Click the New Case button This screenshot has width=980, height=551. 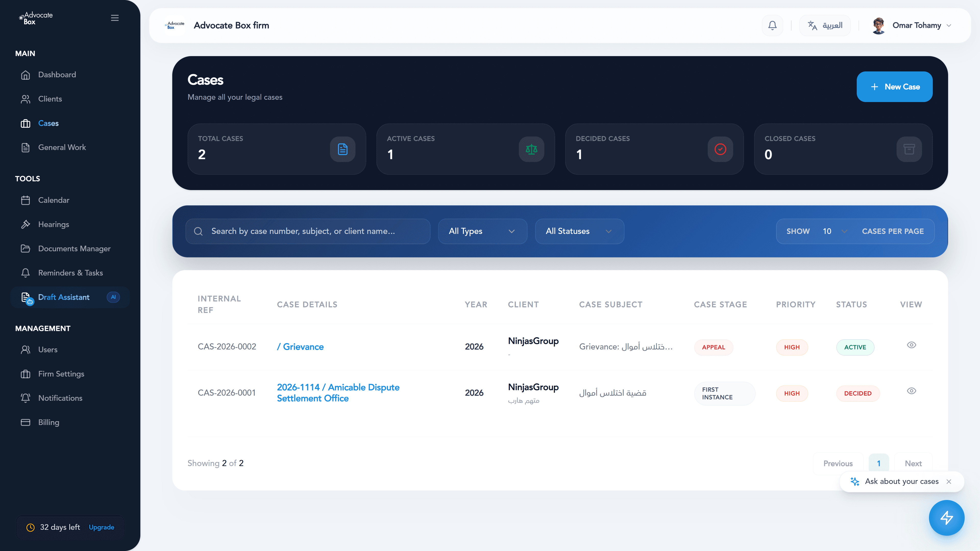click(895, 87)
